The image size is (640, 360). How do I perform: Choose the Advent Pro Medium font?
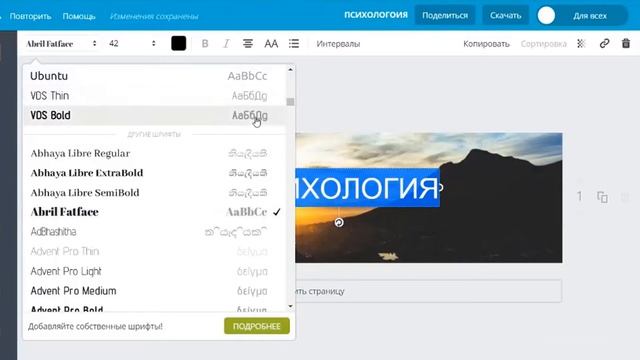pos(154,291)
